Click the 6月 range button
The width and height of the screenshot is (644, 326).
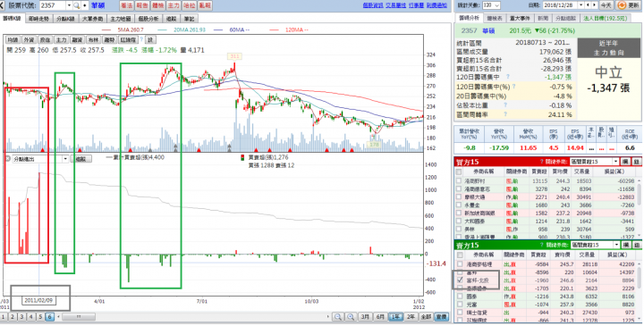point(381,316)
